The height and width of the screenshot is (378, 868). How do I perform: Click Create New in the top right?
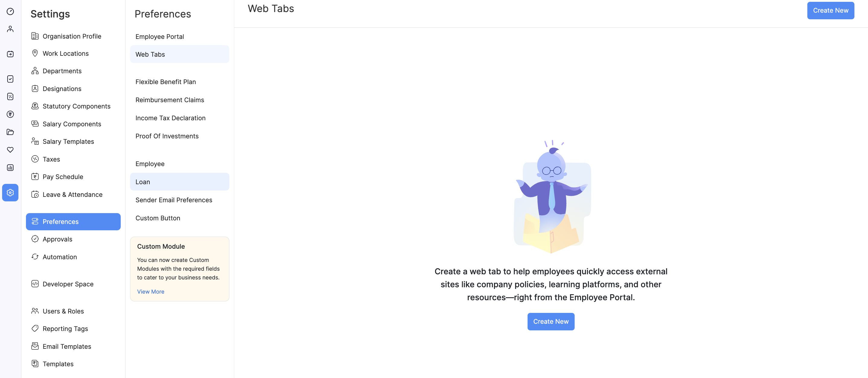(x=830, y=11)
